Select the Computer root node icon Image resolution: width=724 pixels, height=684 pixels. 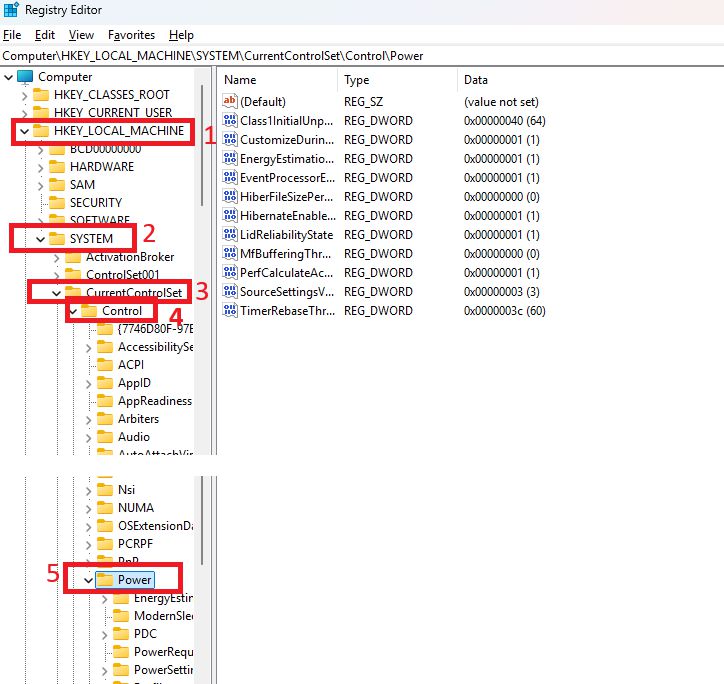(25, 77)
